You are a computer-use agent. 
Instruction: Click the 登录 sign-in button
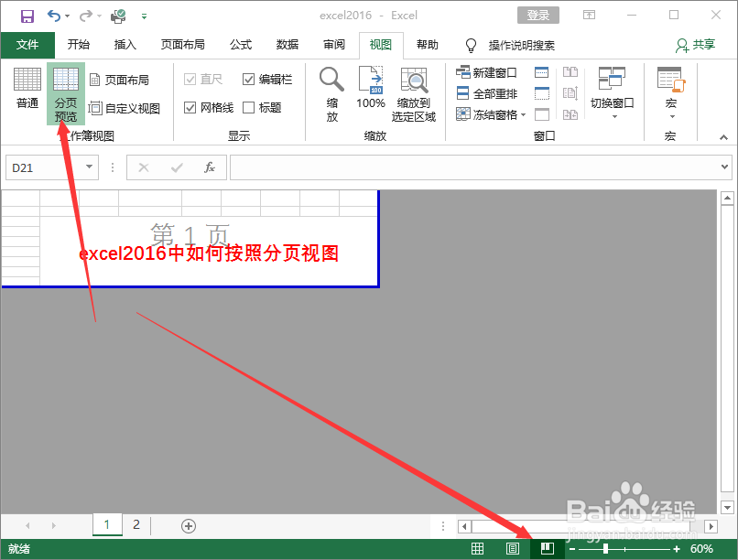click(537, 15)
